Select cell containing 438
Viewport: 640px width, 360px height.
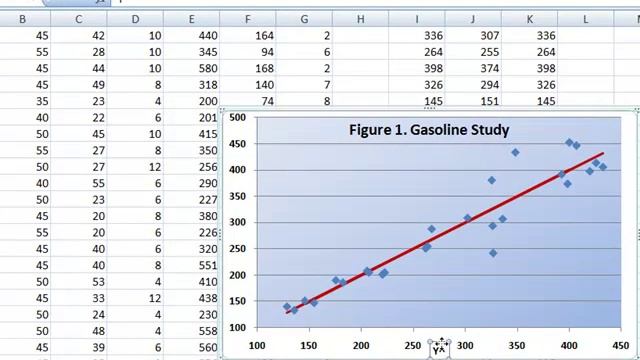click(191, 298)
